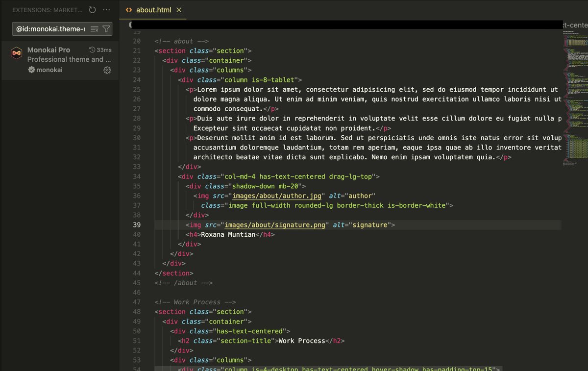Viewport: 588px width, 371px height.
Task: Click the Monokai Pro extension logo
Action: pyautogui.click(x=16, y=53)
